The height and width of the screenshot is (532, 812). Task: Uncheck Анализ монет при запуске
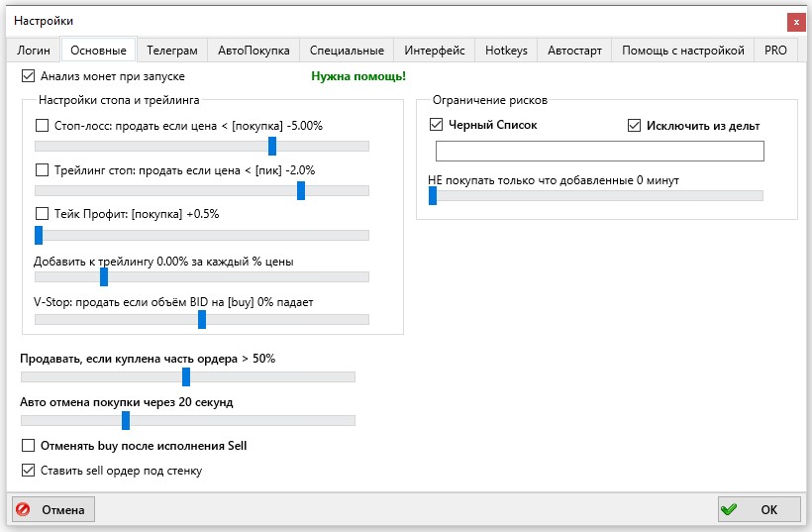point(28,75)
